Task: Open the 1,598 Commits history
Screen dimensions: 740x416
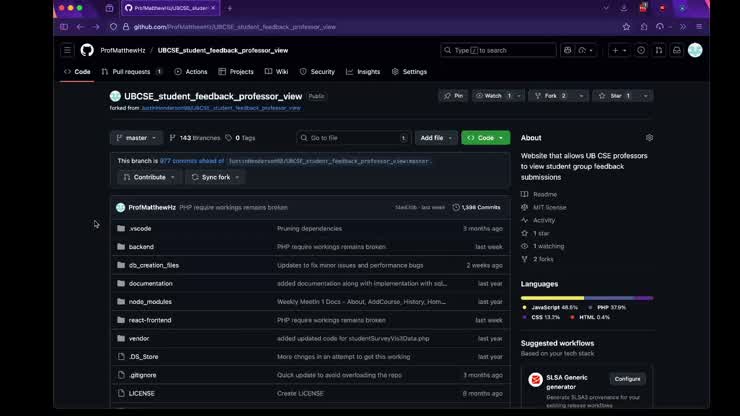Action: point(476,208)
